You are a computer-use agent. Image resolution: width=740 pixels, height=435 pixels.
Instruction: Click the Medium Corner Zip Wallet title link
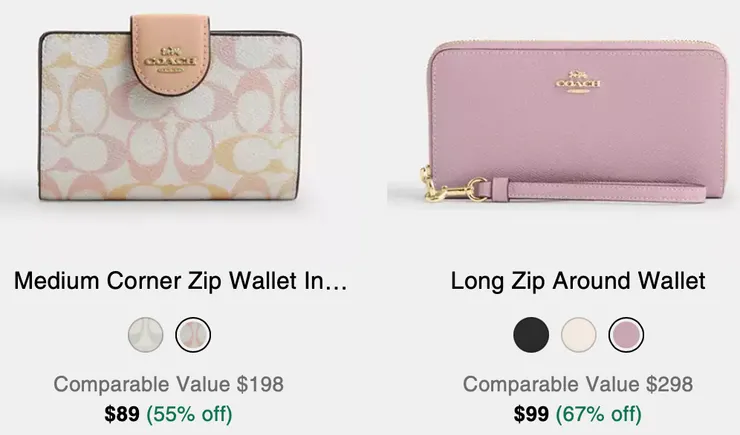(x=180, y=282)
